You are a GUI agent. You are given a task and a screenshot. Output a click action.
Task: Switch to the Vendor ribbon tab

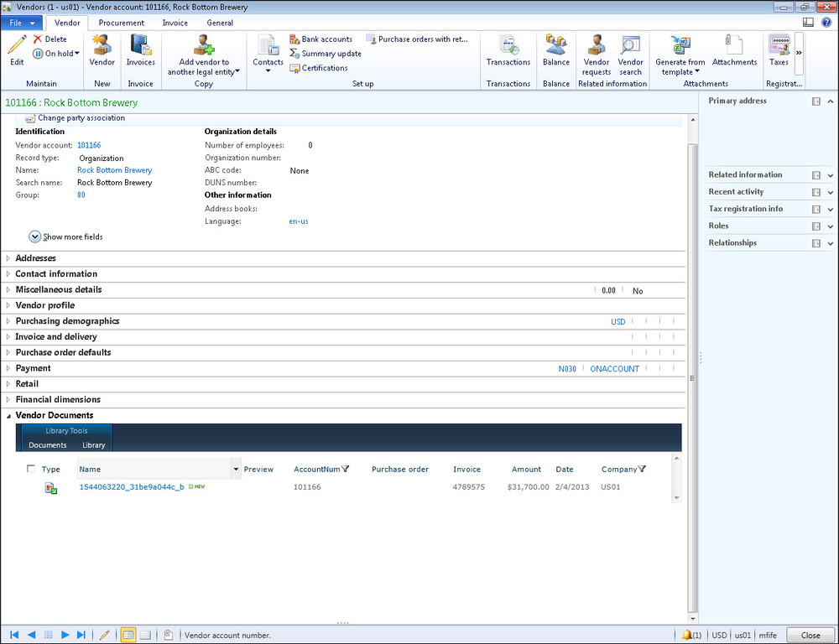point(67,23)
